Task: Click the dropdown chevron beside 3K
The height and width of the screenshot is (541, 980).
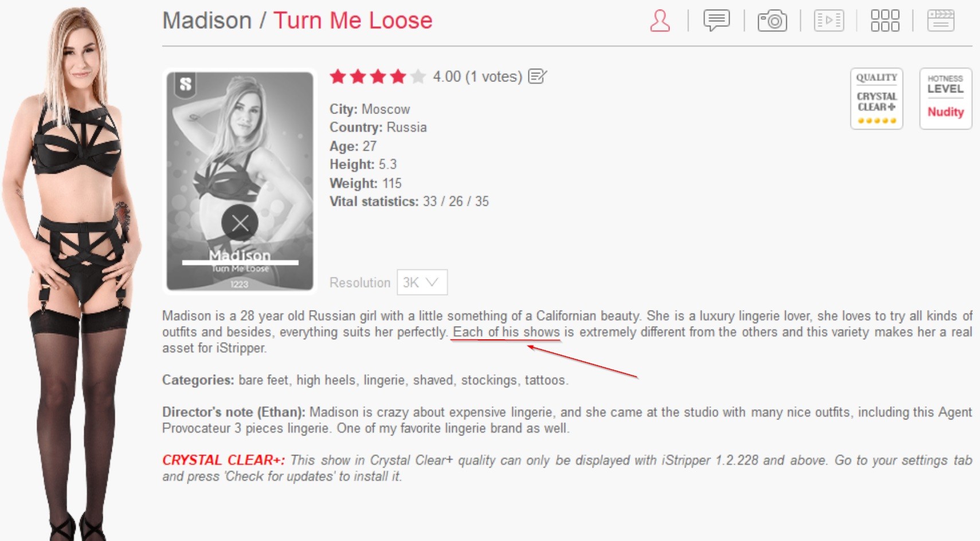Action: (x=432, y=283)
